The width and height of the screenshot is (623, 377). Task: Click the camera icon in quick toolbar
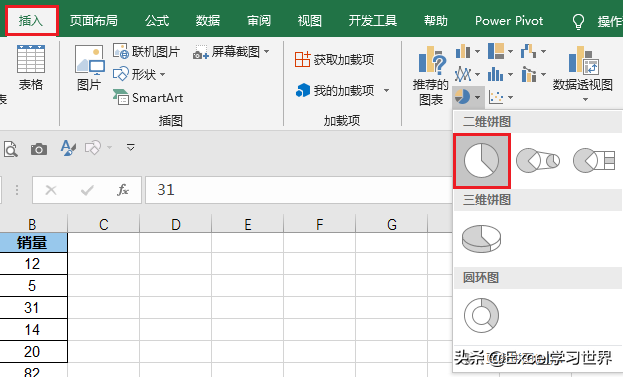pos(39,149)
